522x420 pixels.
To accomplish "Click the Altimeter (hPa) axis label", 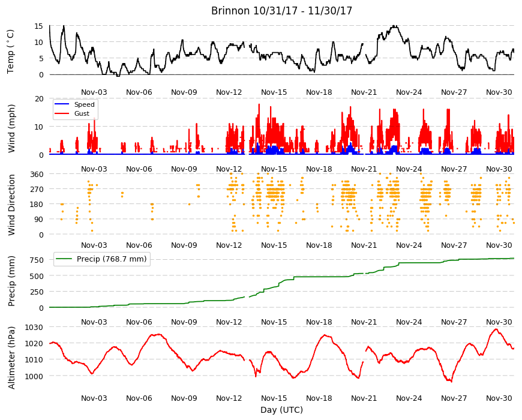I will pos(11,358).
